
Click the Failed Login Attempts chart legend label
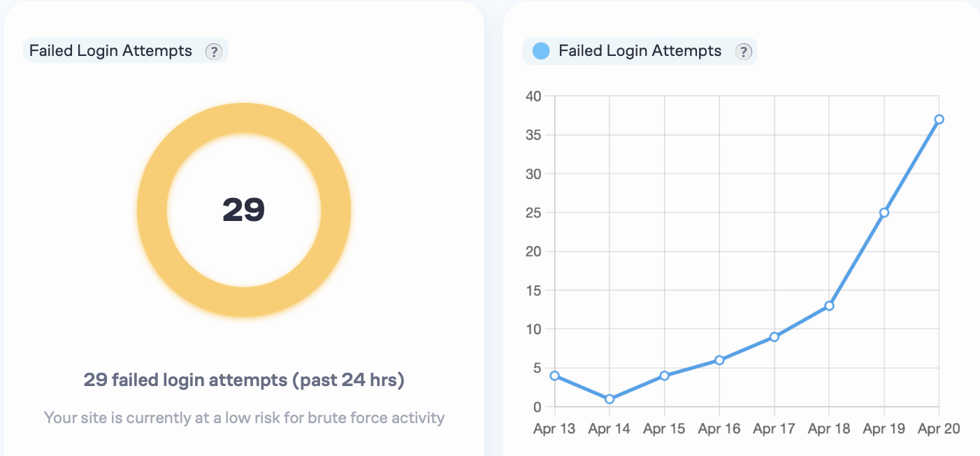click(640, 51)
